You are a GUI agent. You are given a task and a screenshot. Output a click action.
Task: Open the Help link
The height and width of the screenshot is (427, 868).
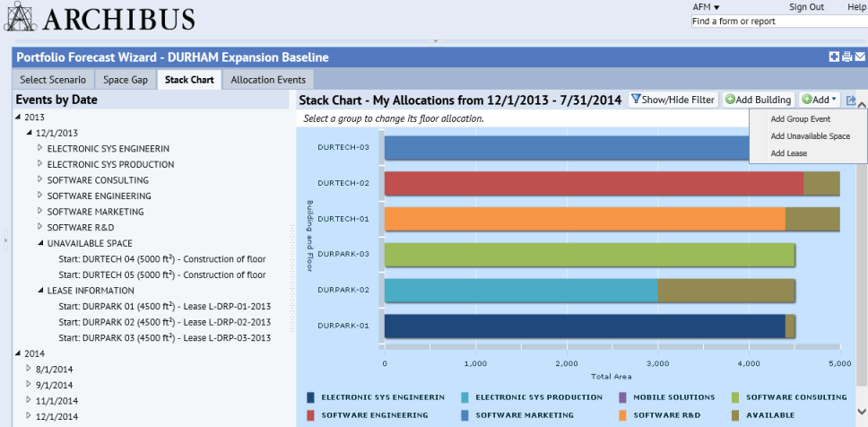(x=856, y=7)
